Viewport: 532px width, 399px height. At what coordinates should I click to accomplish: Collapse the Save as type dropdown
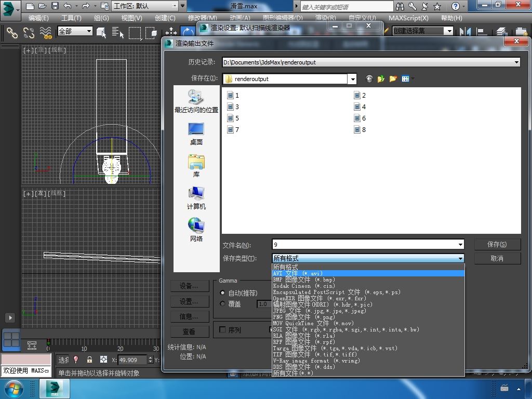tap(460, 258)
